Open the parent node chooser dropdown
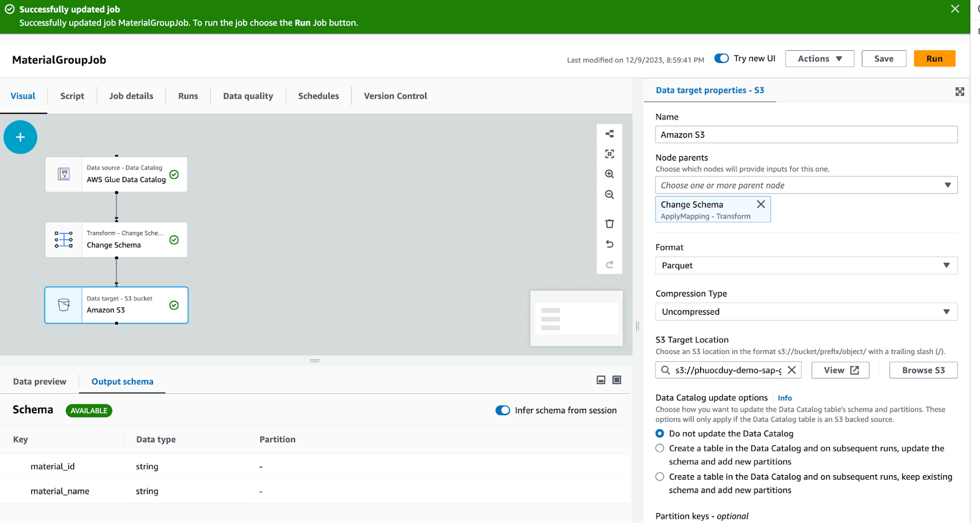Viewport: 980px width, 523px height. coord(806,185)
